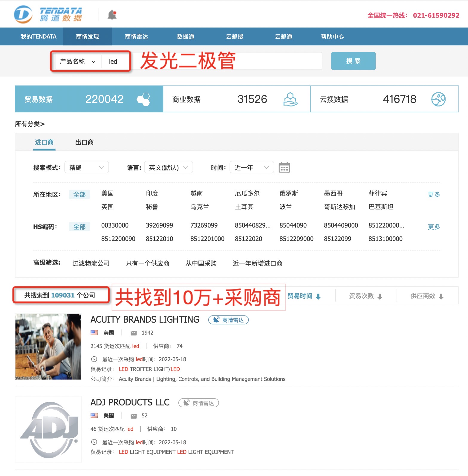This screenshot has height=476, width=468.
Task: Open 云邮通 menu
Action: tap(283, 36)
